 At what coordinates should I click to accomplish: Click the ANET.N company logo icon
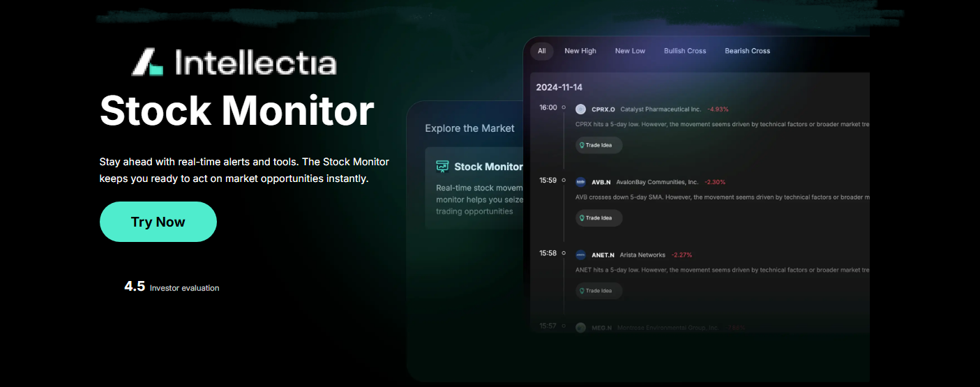point(580,255)
